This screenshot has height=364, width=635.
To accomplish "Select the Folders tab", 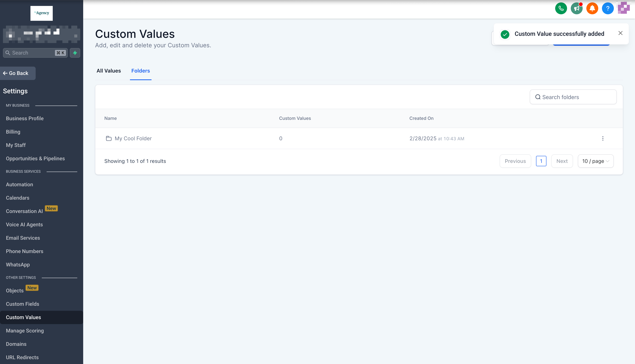I will pyautogui.click(x=140, y=71).
